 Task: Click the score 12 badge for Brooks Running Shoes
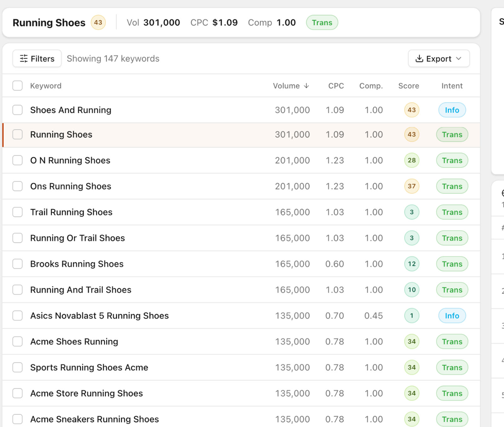(x=412, y=264)
